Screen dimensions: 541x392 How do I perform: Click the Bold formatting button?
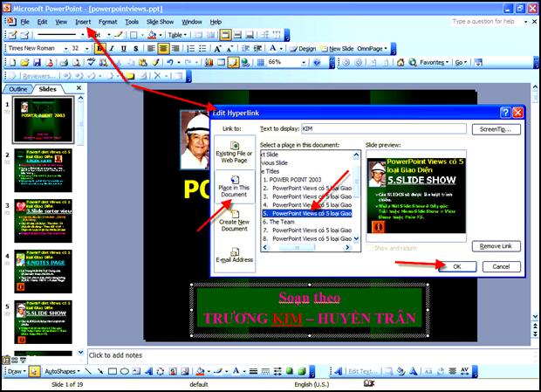tap(99, 49)
